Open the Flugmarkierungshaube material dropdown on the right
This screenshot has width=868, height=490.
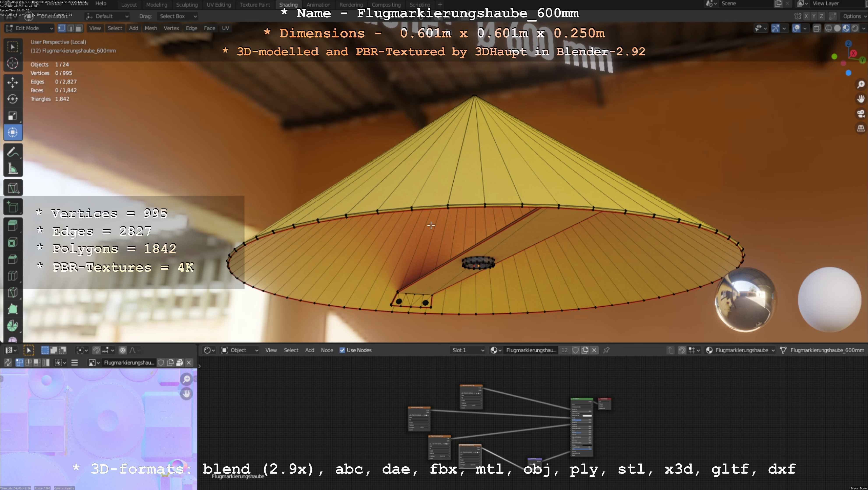point(740,350)
